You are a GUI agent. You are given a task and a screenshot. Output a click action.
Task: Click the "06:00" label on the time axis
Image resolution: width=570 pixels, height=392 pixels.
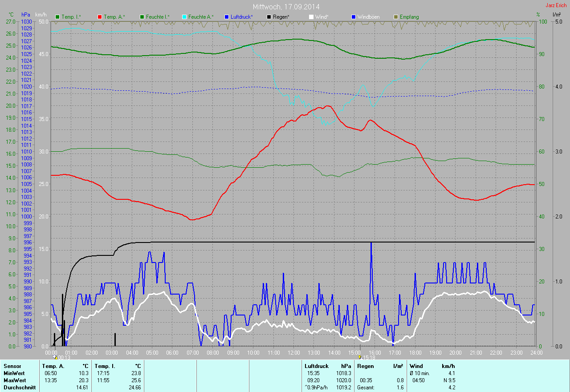pyautogui.click(x=172, y=353)
